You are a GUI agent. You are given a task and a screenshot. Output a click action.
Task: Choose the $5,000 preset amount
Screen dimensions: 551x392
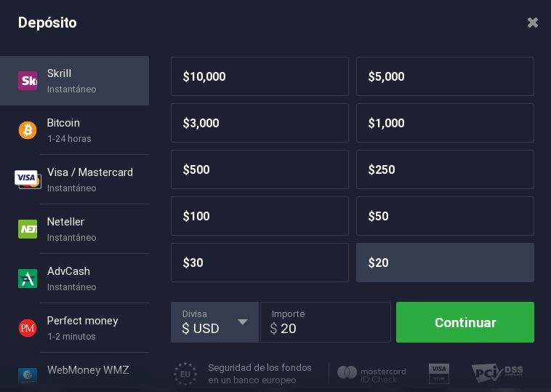[x=445, y=76]
